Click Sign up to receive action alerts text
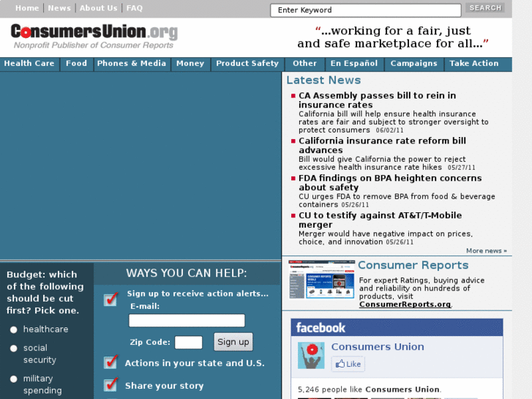The width and height of the screenshot is (532, 399). click(x=198, y=294)
